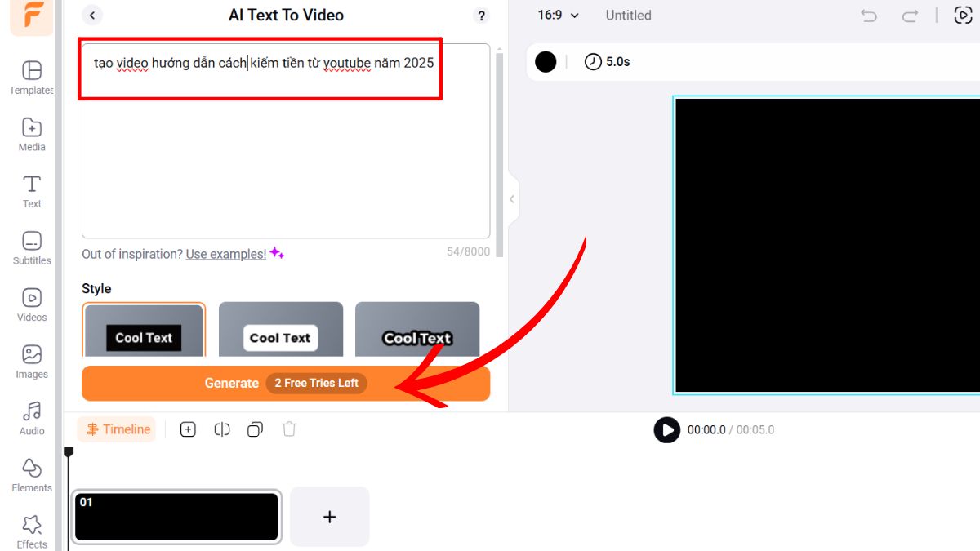This screenshot has width=980, height=551.
Task: Click the 00:00.0 current time display
Action: pos(706,429)
